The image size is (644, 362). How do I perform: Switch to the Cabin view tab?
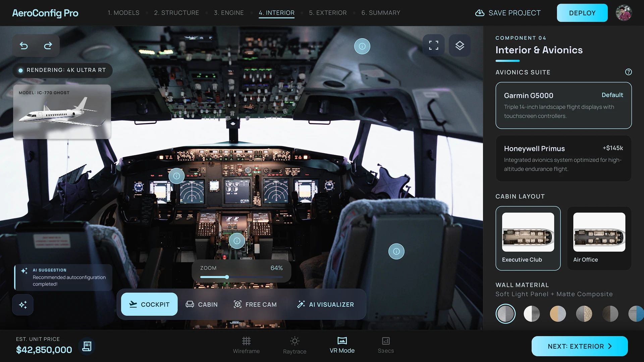pyautogui.click(x=202, y=304)
